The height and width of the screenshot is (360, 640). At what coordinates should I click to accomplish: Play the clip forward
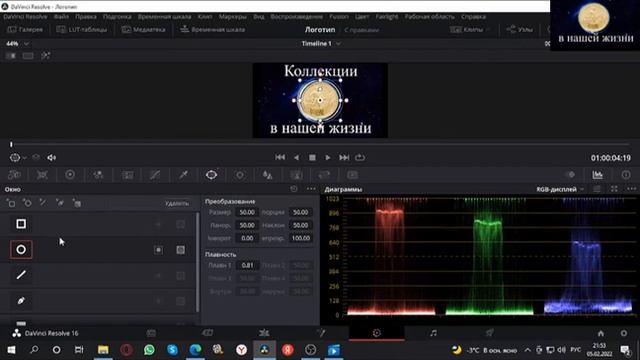pos(328,158)
